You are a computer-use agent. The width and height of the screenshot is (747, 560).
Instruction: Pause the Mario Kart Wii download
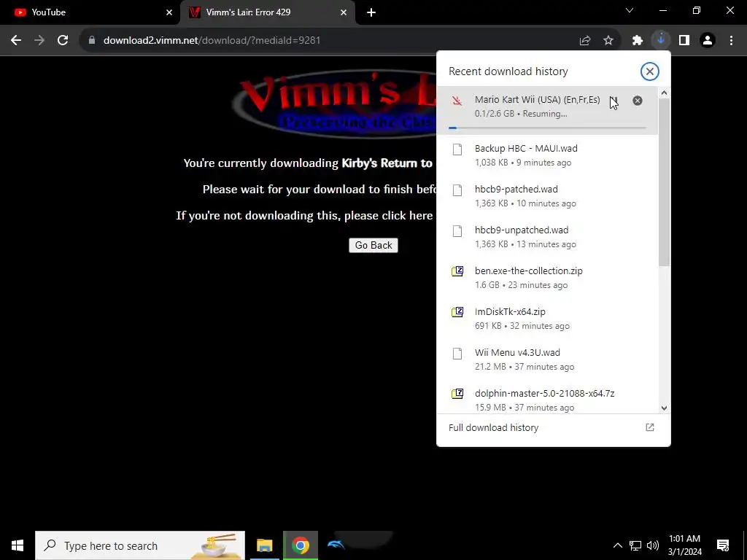coord(614,101)
